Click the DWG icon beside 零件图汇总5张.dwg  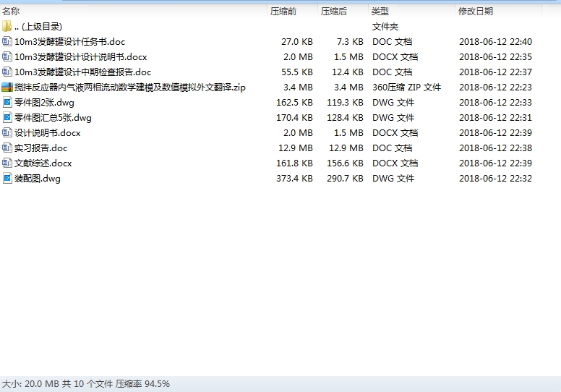pyautogui.click(x=7, y=117)
